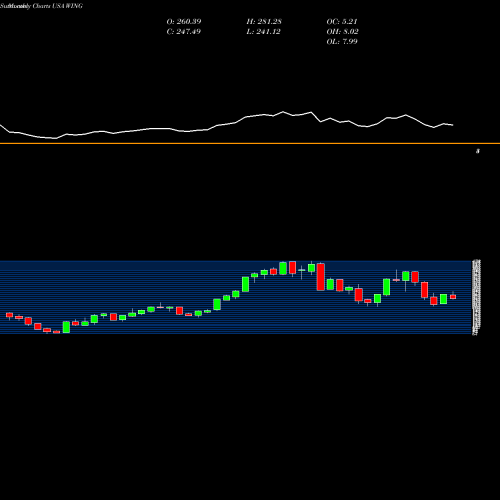Viewport: 500px width, 500px height.
Task: Select the high value 'H: 281.28'
Action: tap(264, 22)
